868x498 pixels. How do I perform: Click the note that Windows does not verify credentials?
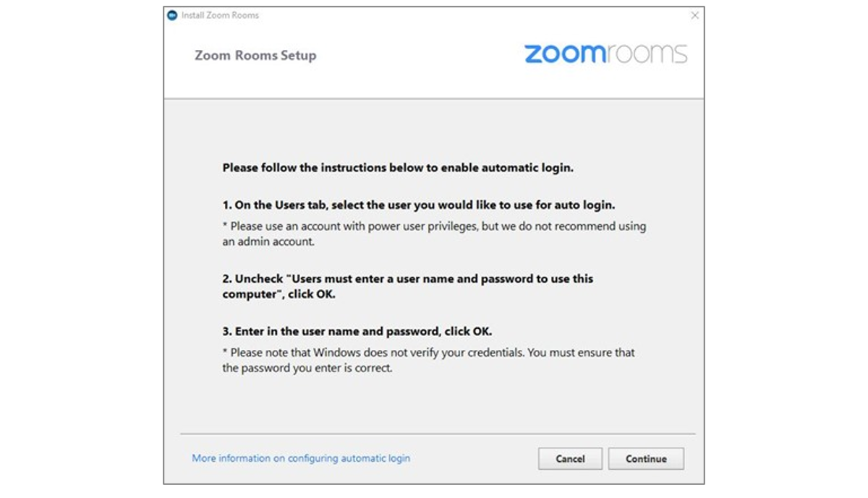pos(428,353)
